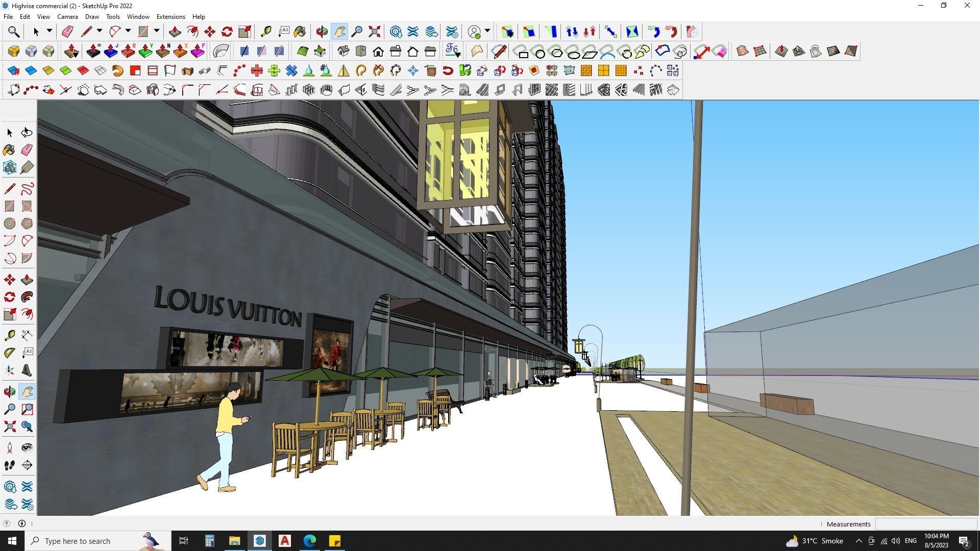Switch to Iso standard view
Screen dimensions: 980x551
coord(344,51)
